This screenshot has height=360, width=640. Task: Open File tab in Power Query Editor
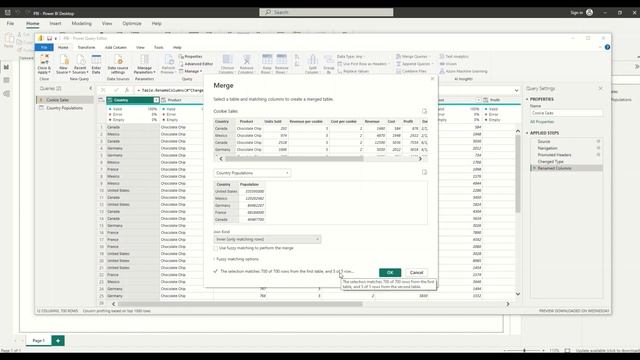(44, 47)
